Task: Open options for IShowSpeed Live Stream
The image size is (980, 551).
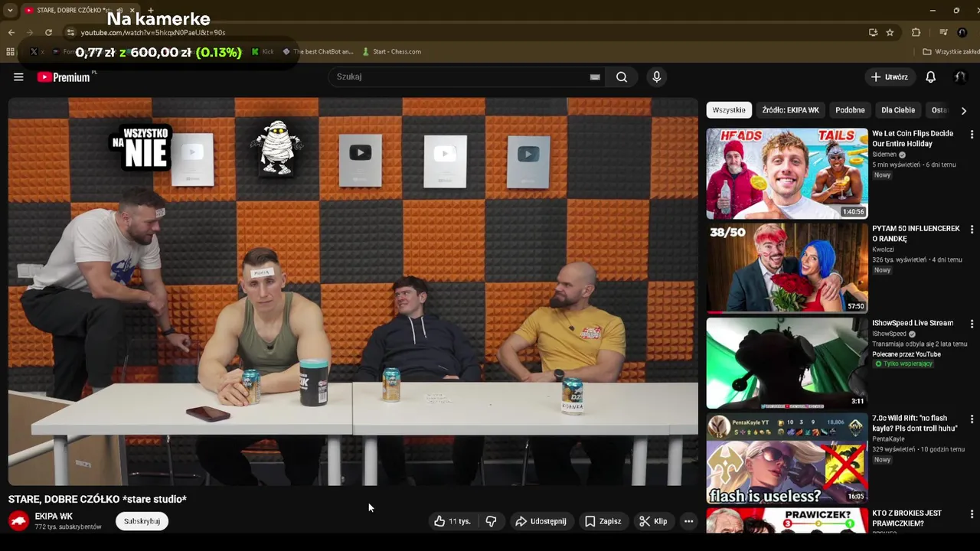Action: point(972,324)
